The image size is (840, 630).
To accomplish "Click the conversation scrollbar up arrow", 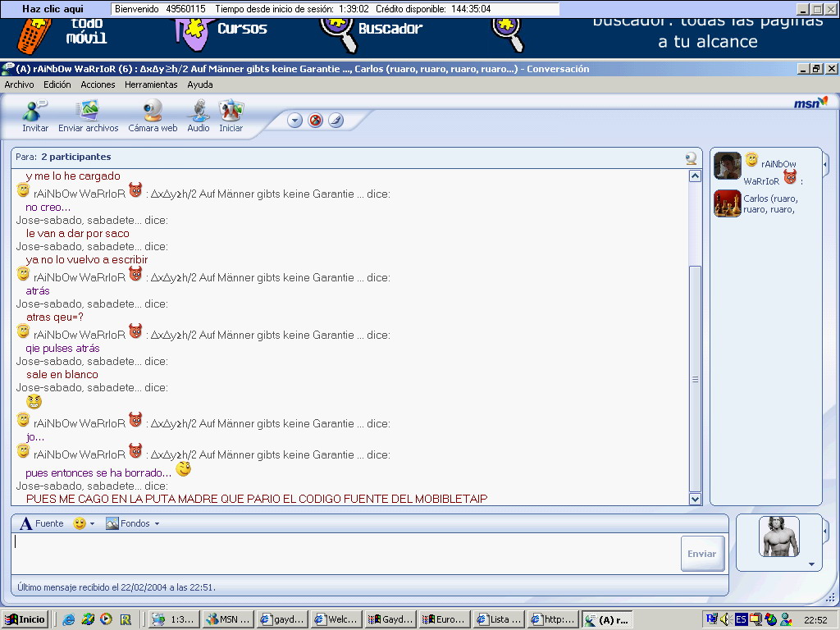I will [695, 176].
